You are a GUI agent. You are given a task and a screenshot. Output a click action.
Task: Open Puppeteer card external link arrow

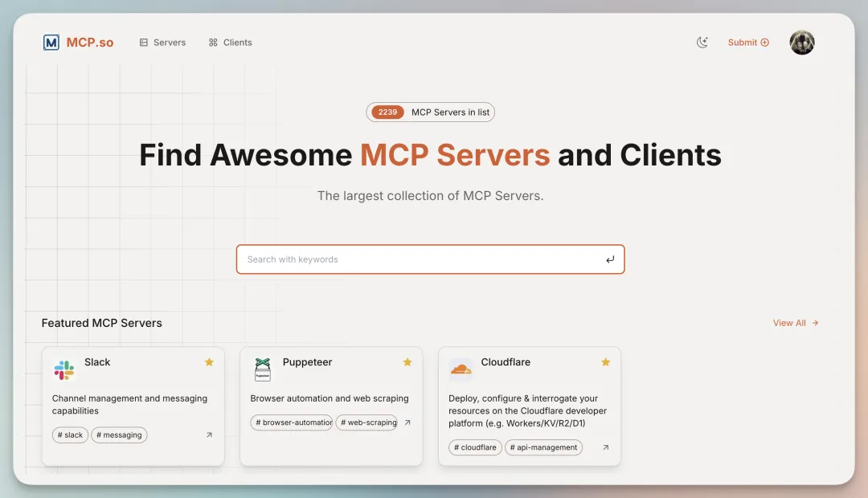pyautogui.click(x=407, y=422)
